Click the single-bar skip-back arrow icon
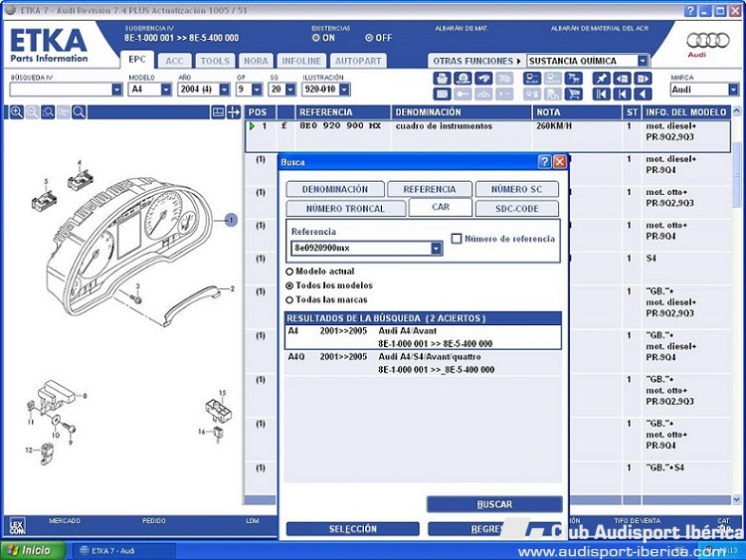This screenshot has height=560, width=746. (x=622, y=93)
